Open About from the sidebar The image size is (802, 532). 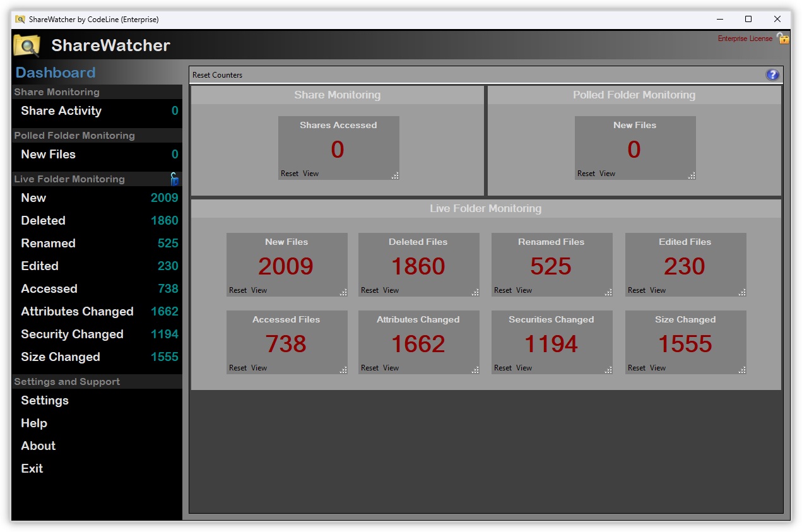(38, 446)
